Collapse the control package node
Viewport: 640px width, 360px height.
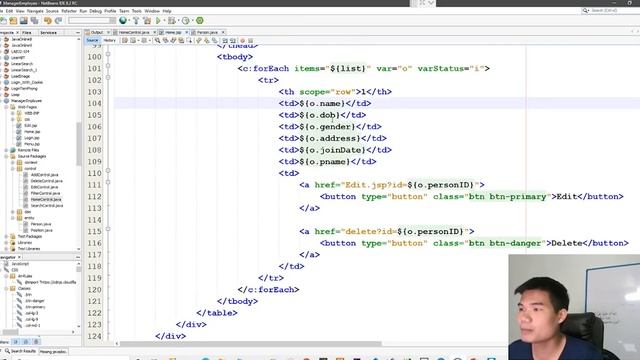[x=13, y=169]
